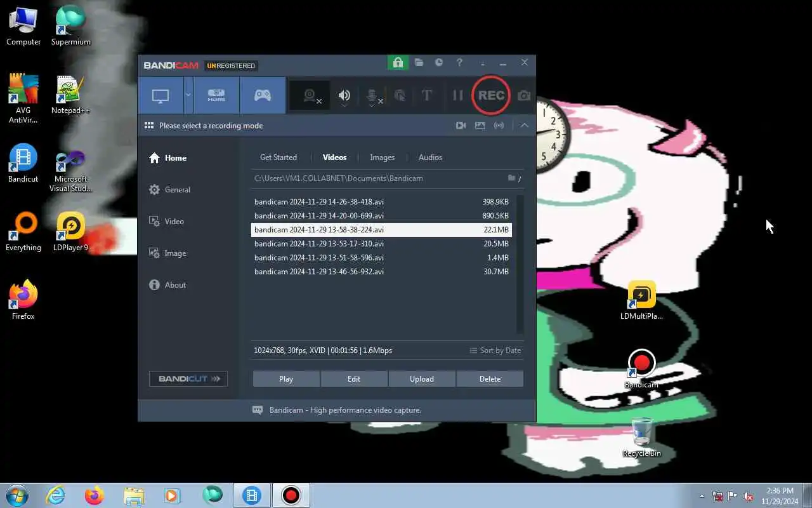
Task: Switch to the Images tab
Action: (382, 157)
